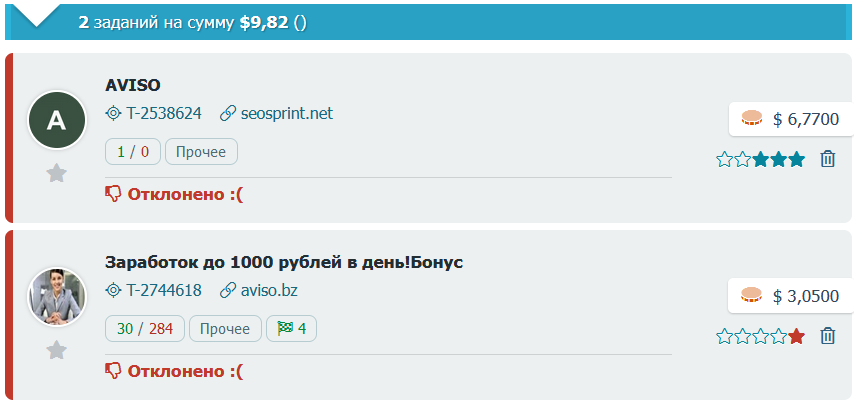
Task: Click the advertiser photo avatar
Action: pos(57,297)
